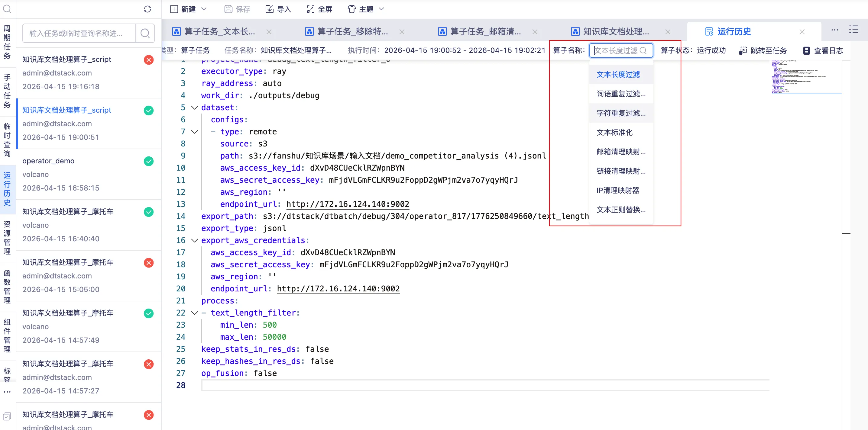Click the success status icon for 14:57:49 run

tap(149, 313)
